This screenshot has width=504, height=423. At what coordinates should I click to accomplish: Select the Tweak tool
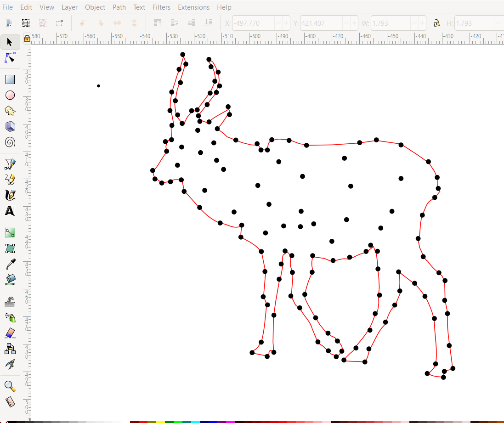point(10,302)
